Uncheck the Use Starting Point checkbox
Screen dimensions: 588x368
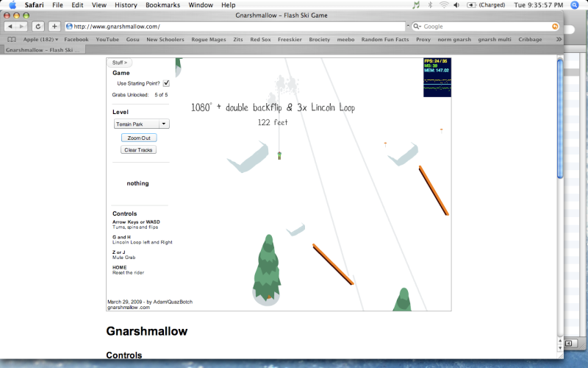[166, 84]
